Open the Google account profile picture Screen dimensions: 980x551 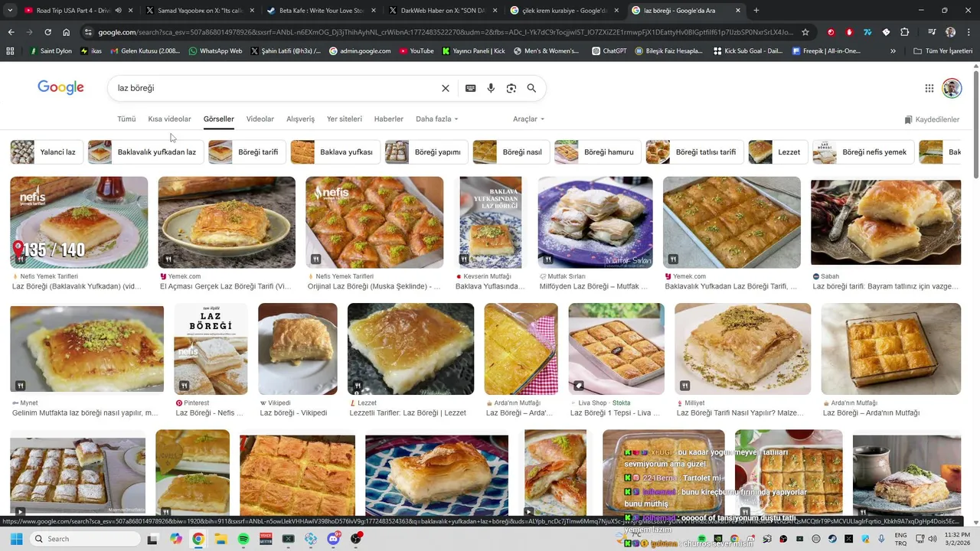(952, 88)
